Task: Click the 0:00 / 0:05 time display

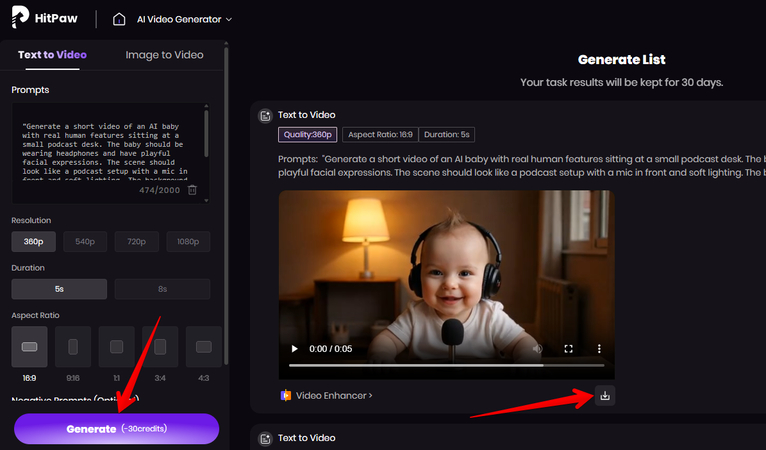Action: (331, 349)
